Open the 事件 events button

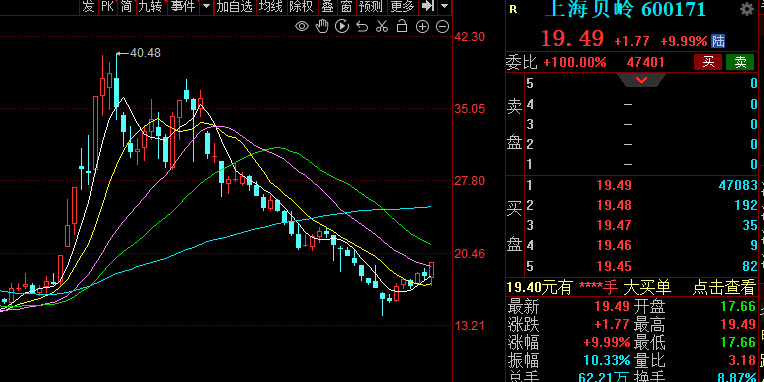[183, 6]
